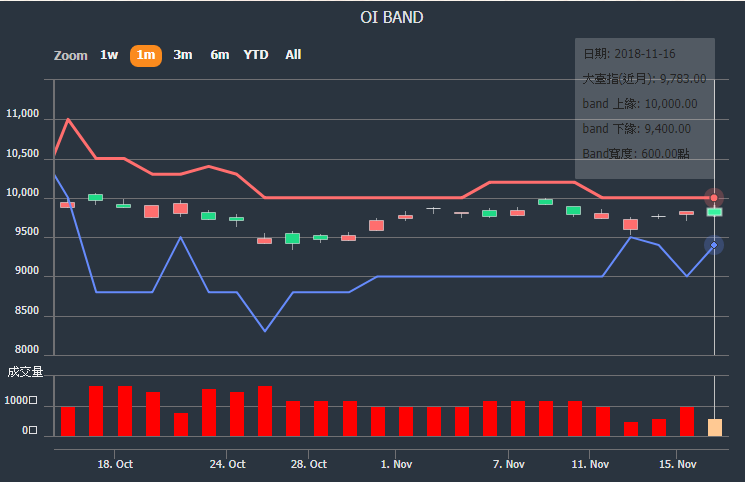Select the beige highlighted volume bar
This screenshot has width=745, height=482.
(714, 427)
